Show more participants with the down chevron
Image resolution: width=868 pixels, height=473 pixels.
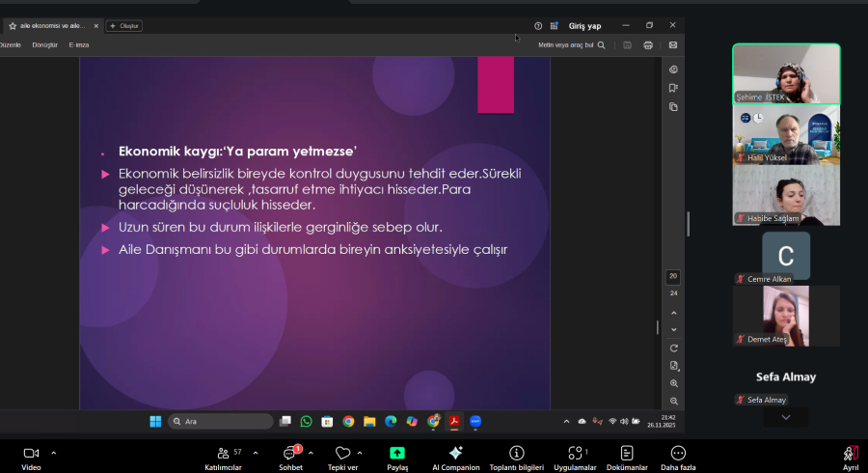(x=786, y=417)
